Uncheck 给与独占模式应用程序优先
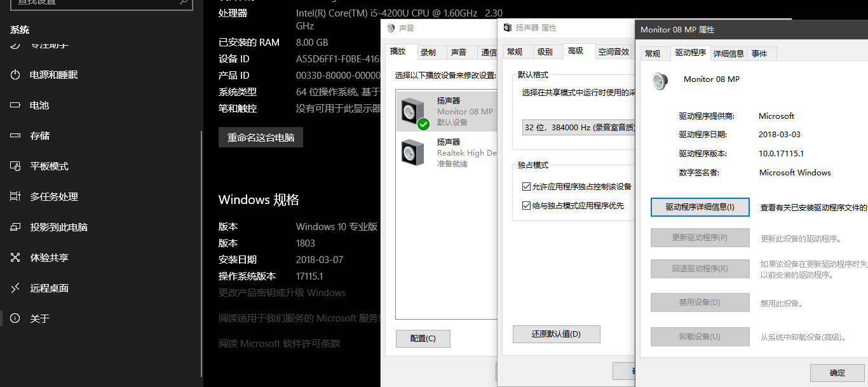 pos(526,205)
